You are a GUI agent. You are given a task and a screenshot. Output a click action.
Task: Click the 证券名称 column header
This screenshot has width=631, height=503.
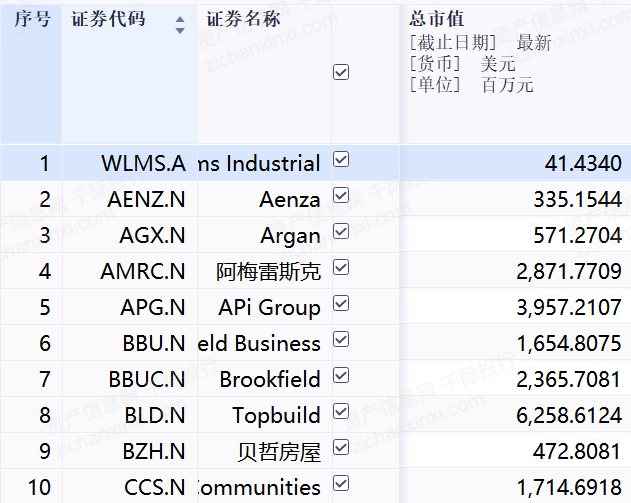(244, 20)
